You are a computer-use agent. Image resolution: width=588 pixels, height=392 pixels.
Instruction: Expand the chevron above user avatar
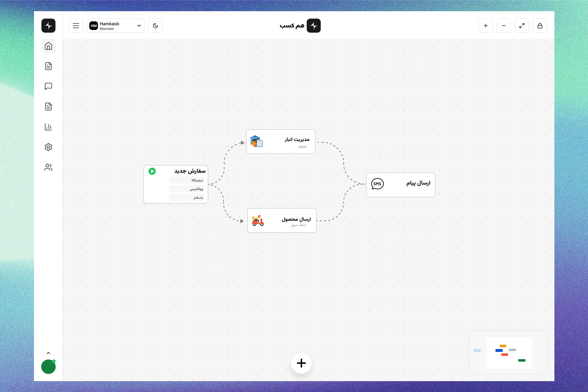pyautogui.click(x=48, y=353)
